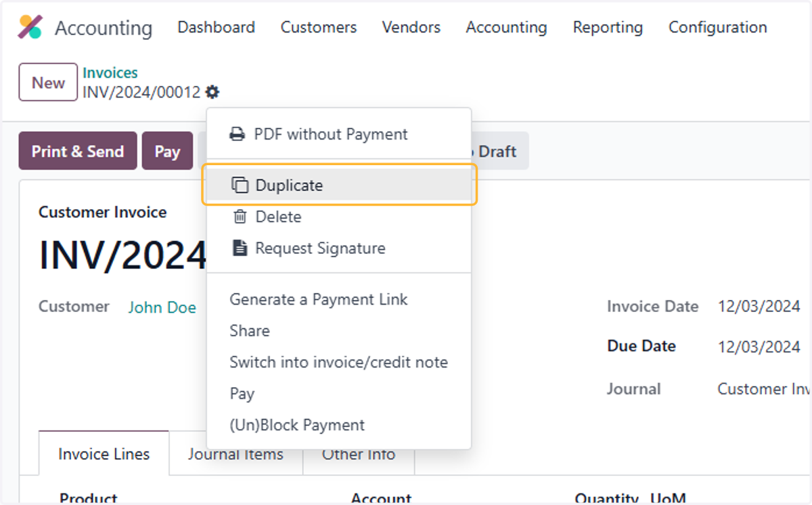Click the copy icon next to Duplicate

240,185
